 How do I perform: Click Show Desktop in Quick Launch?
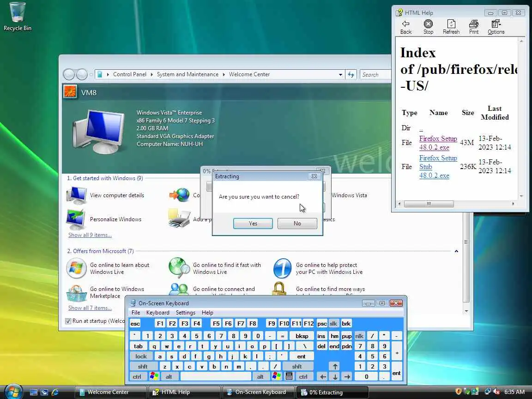(x=34, y=392)
